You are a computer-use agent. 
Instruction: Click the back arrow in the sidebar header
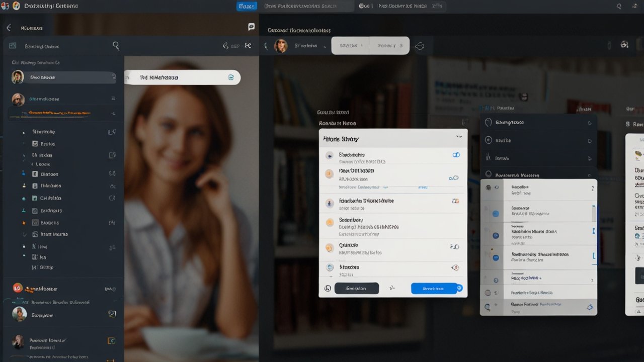[9, 28]
